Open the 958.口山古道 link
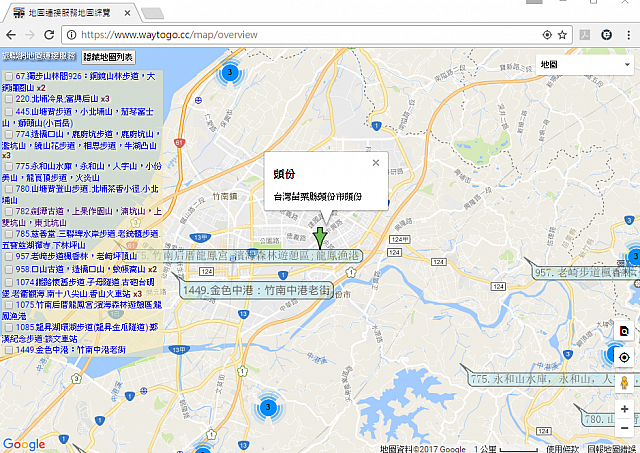The width and height of the screenshot is (640, 453). tap(80, 269)
